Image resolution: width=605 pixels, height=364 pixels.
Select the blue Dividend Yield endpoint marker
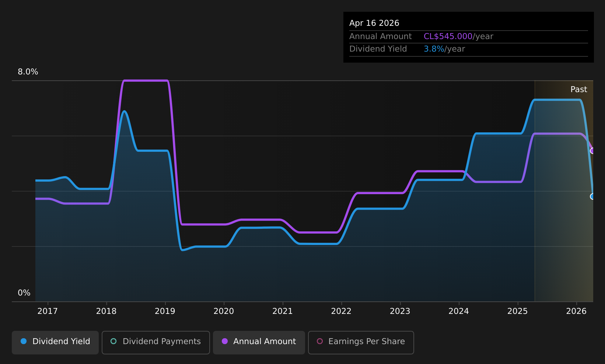coord(592,196)
